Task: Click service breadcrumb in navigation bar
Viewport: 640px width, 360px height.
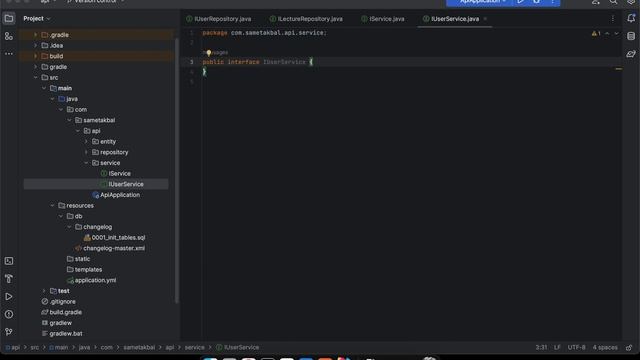Action: [x=194, y=348]
